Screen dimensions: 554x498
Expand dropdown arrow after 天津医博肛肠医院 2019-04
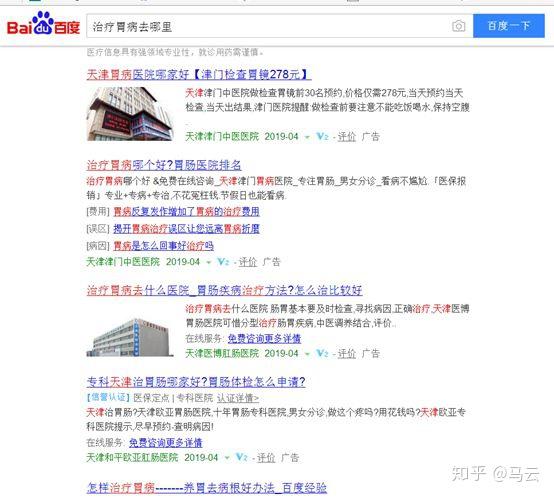pos(307,354)
